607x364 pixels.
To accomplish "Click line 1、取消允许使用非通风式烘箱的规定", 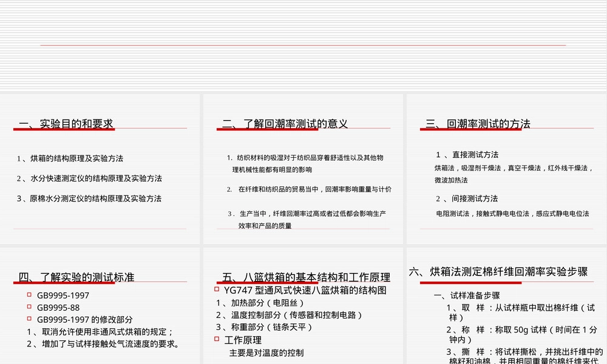I will click(100, 332).
